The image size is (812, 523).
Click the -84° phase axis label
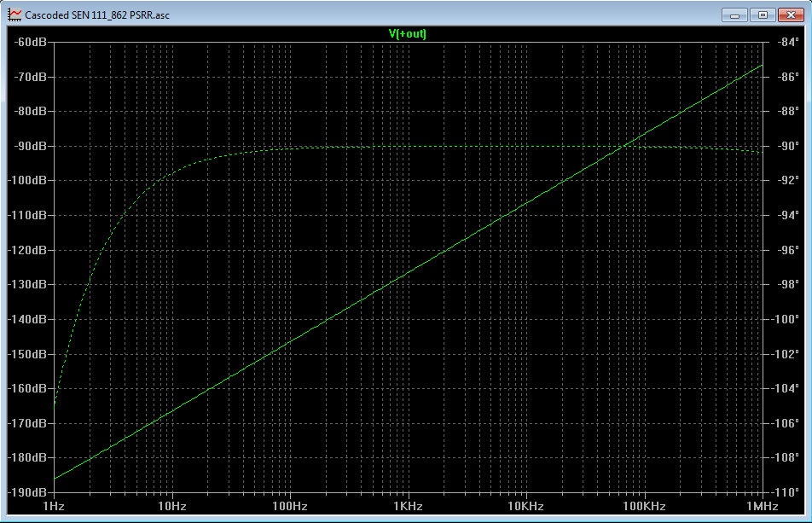[x=788, y=42]
